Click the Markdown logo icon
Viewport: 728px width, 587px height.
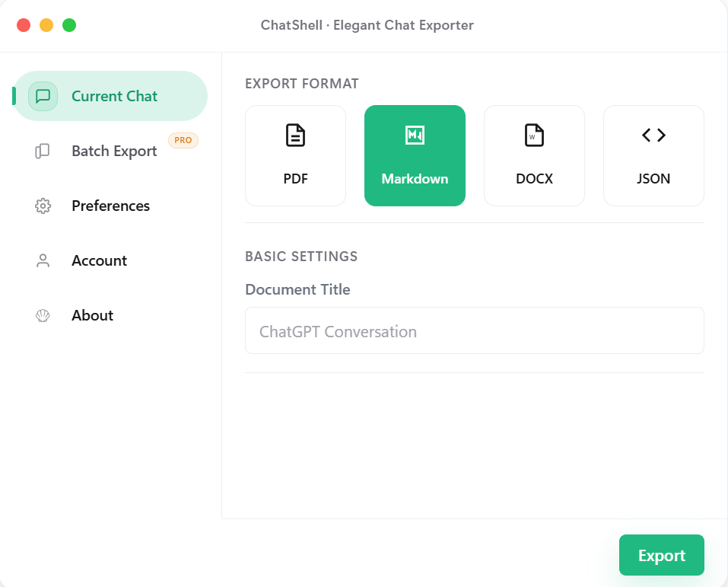[415, 134]
